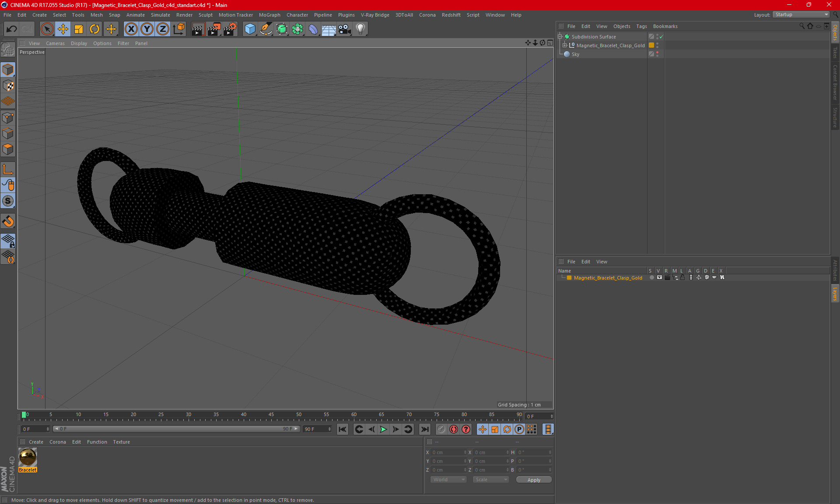Toggle Subdivision Surface enabled checkmark
Screen dimensions: 840x504
661,37
